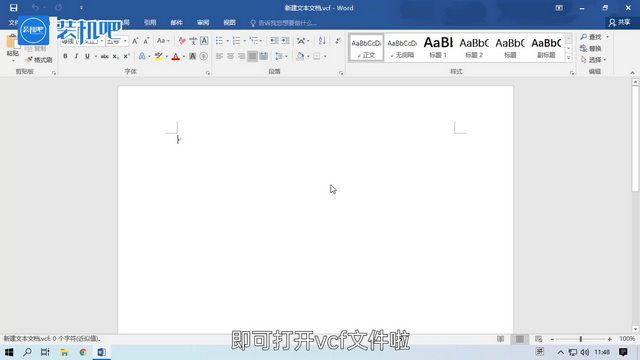Open the borders dropdown arrow
Viewport: 640px width, 360px height.
point(325,56)
